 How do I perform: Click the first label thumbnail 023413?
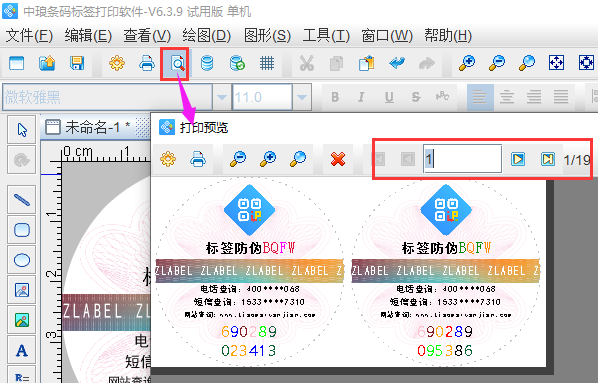pos(249,273)
